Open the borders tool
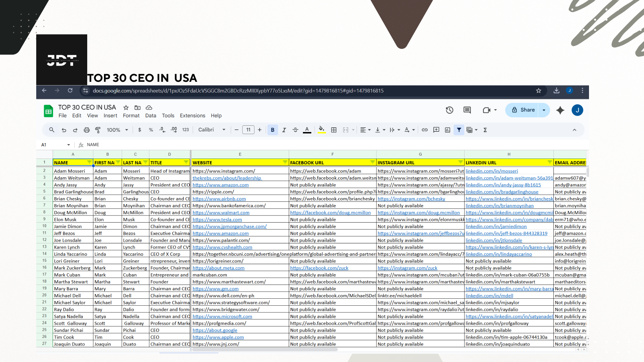The height and width of the screenshot is (362, 644). pos(334,130)
